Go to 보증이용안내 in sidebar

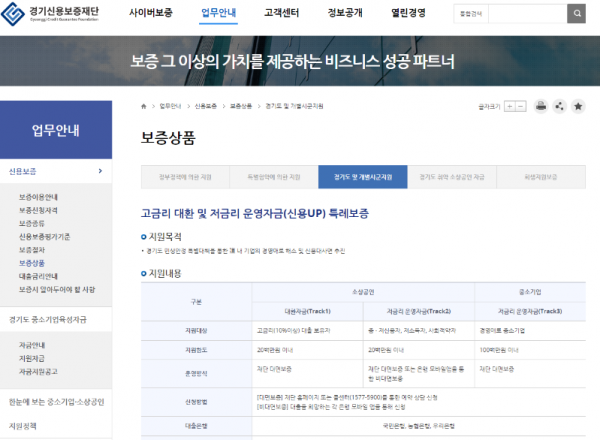click(x=39, y=197)
